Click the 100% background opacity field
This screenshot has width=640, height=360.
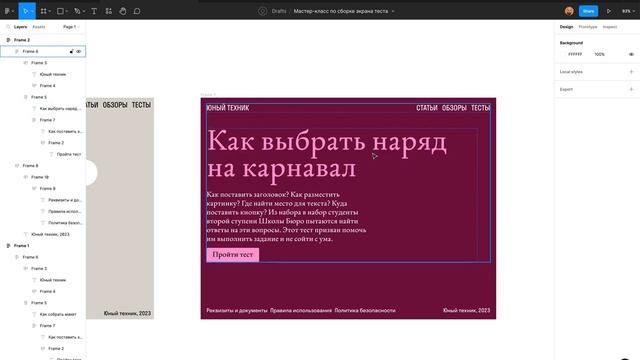[599, 54]
